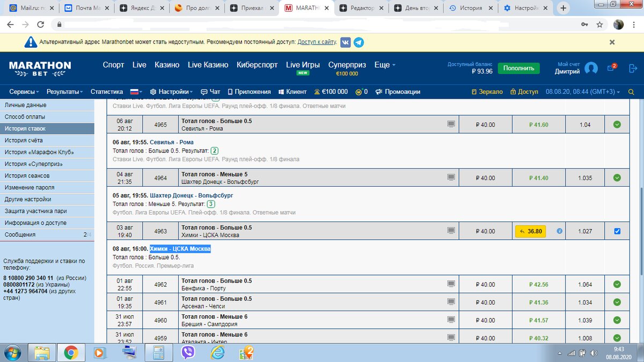This screenshot has width=644, height=362.
Task: Click green status icon for bet 4961
Action: (x=617, y=302)
